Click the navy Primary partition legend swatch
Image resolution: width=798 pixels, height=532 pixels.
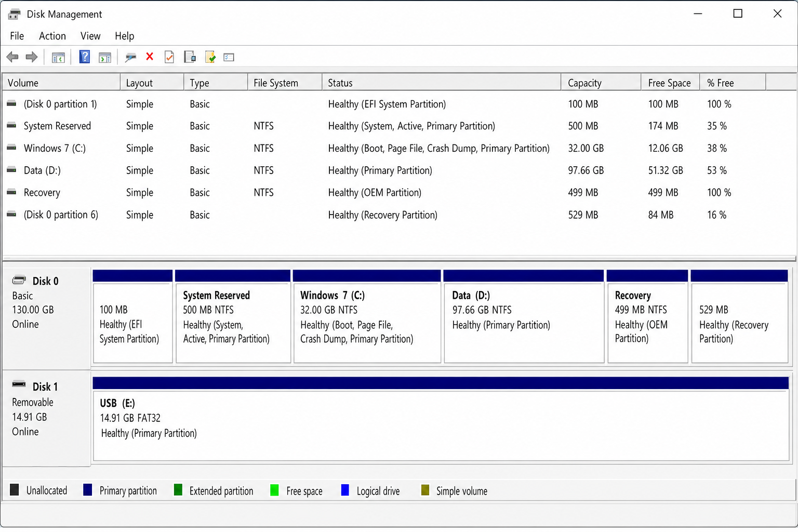[x=88, y=490]
